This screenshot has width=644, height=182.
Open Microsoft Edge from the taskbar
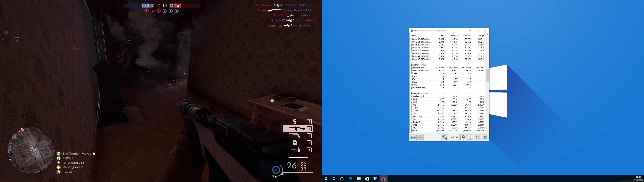(x=350, y=178)
